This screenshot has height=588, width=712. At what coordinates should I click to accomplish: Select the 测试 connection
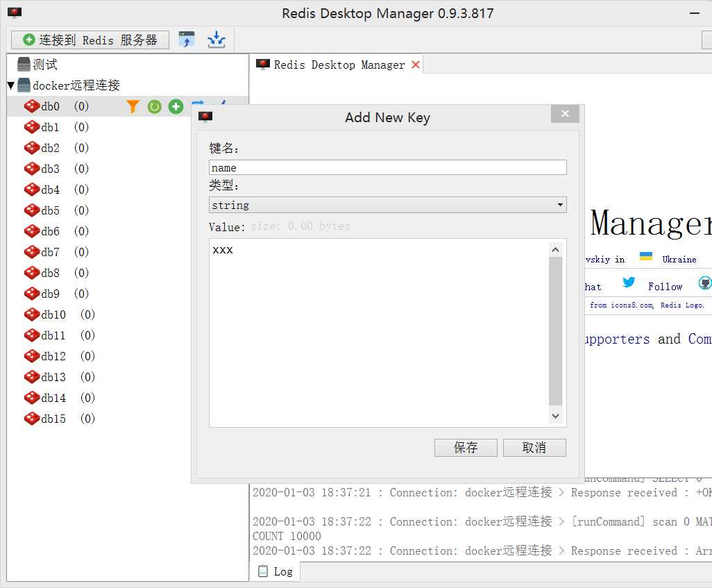tap(45, 65)
